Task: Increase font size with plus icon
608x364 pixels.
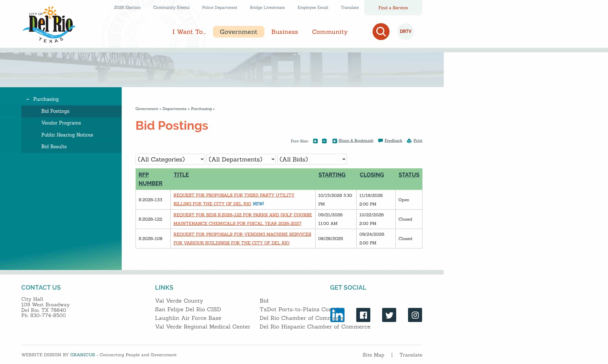Action: (x=315, y=141)
